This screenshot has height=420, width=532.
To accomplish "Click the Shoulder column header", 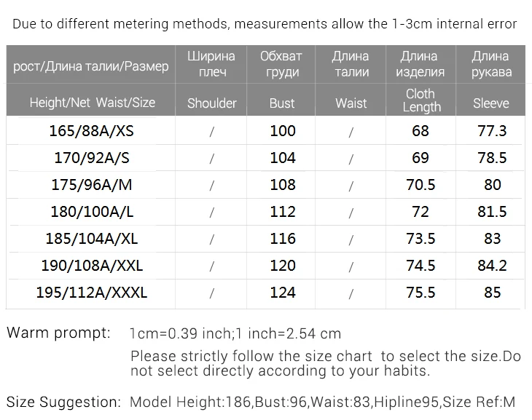I will tap(212, 103).
